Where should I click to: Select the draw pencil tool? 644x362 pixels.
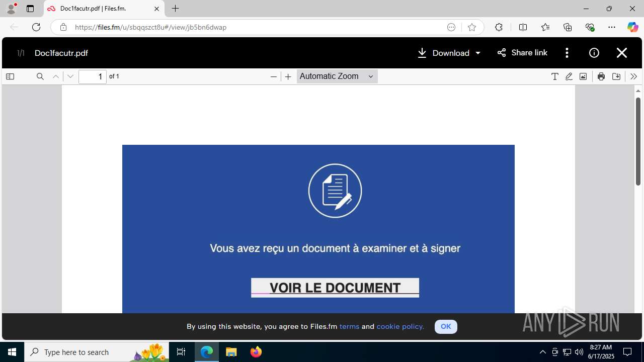point(569,76)
